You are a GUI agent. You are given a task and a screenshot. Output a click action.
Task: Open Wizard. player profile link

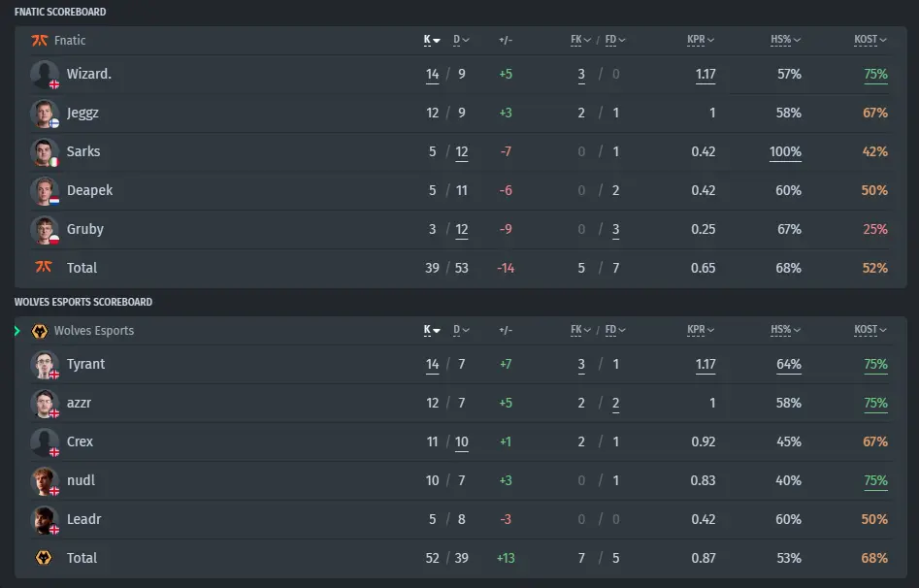tap(89, 74)
